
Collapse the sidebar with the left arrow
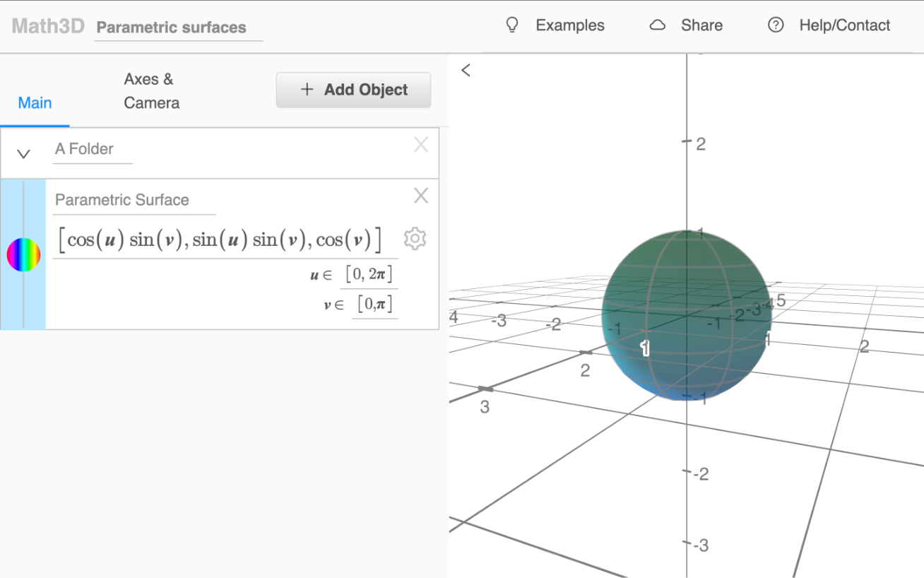(466, 70)
